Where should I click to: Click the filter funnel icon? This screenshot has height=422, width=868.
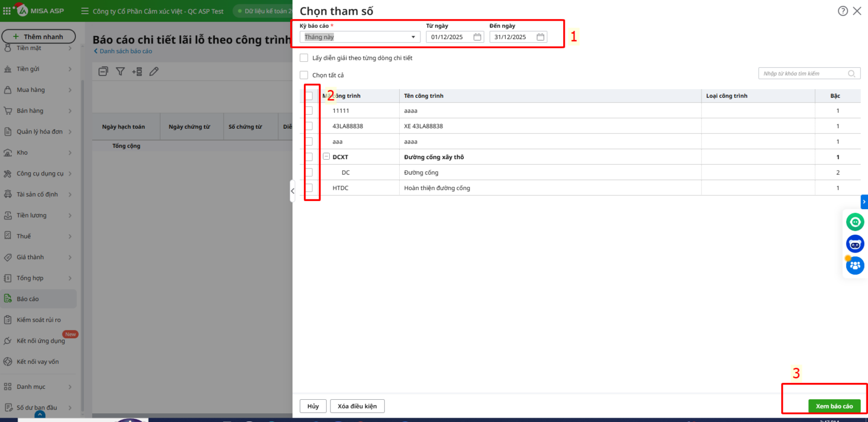[120, 72]
